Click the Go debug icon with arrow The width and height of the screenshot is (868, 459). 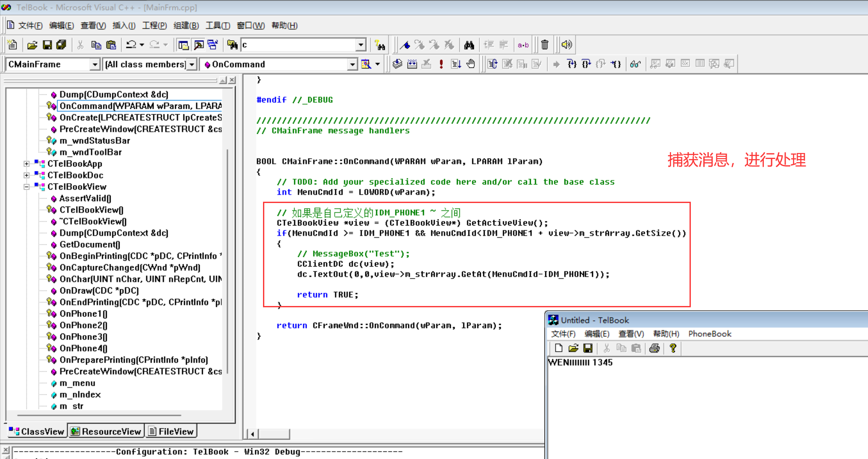click(456, 64)
